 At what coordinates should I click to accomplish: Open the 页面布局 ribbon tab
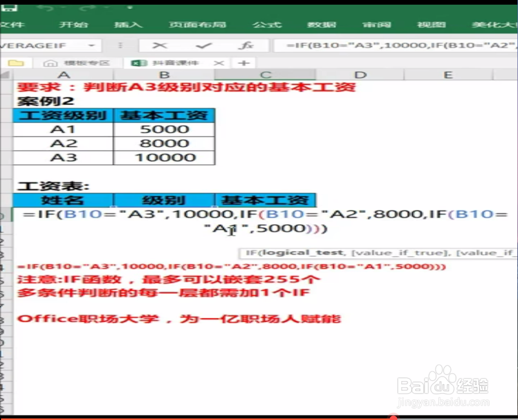point(198,25)
